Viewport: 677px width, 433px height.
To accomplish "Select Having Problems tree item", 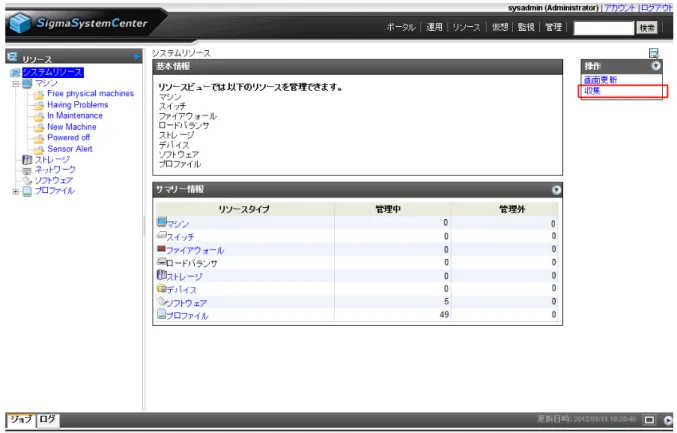I will pyautogui.click(x=78, y=105).
